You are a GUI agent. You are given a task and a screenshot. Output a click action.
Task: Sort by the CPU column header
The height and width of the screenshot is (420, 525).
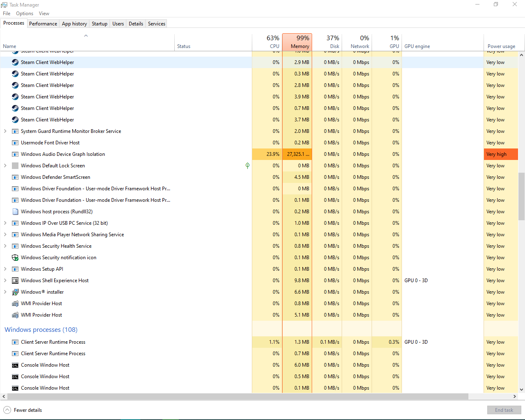point(267,42)
